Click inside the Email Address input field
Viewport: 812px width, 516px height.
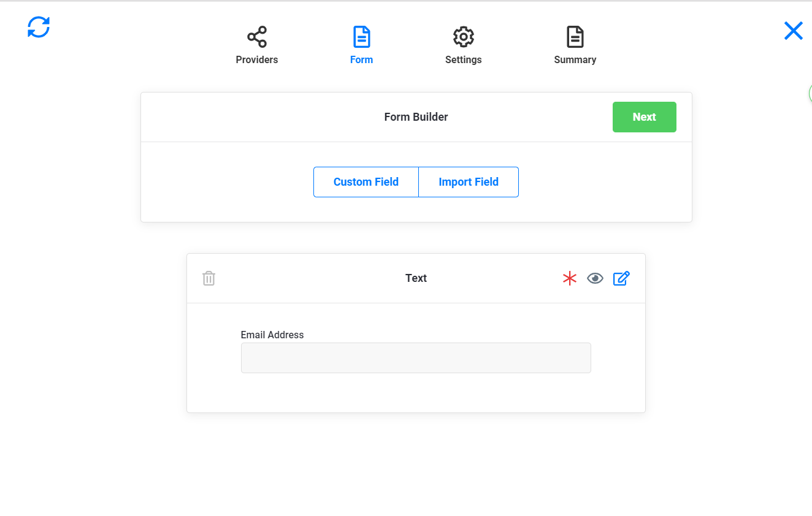point(416,357)
